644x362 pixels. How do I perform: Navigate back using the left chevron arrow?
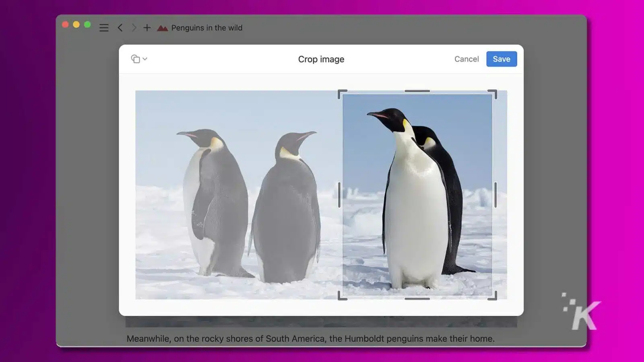coord(120,27)
